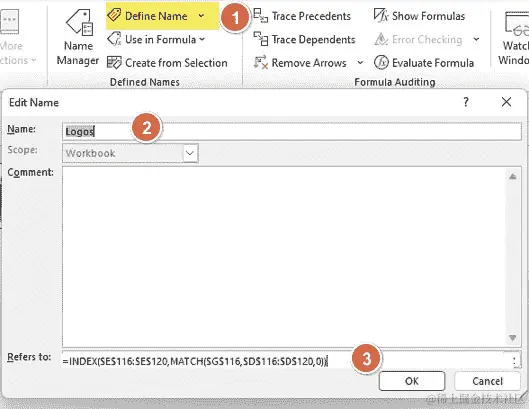The height and width of the screenshot is (409, 529).
Task: Click the Use in Formula icon
Action: (x=114, y=39)
